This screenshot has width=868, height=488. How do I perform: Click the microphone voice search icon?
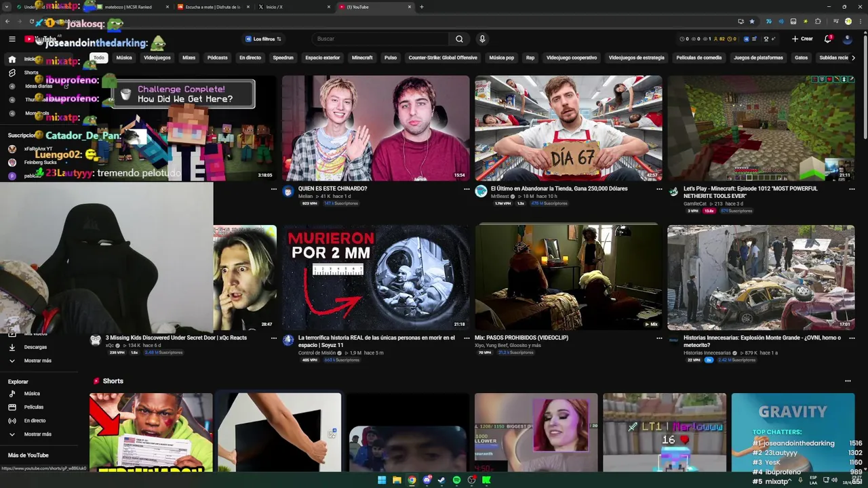click(x=482, y=39)
